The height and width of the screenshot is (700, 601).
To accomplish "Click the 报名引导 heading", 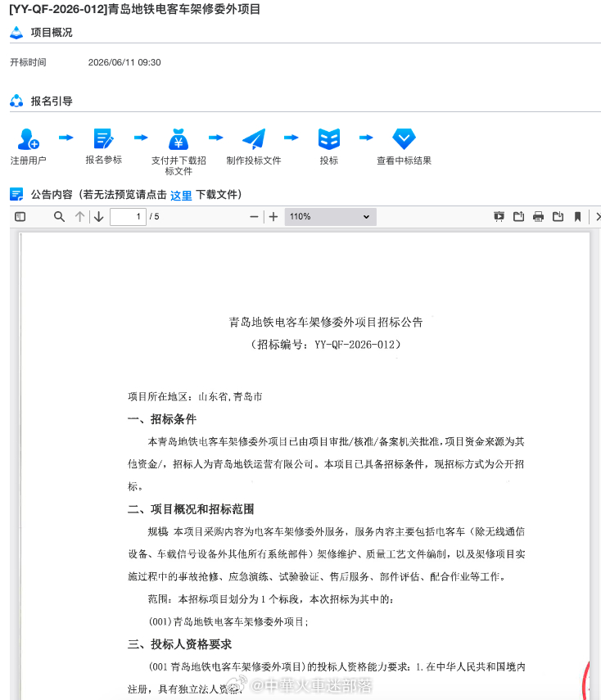I will tap(52, 102).
